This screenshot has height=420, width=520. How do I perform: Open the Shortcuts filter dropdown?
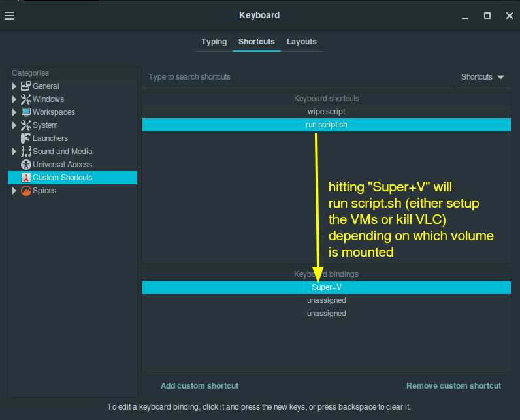click(483, 77)
